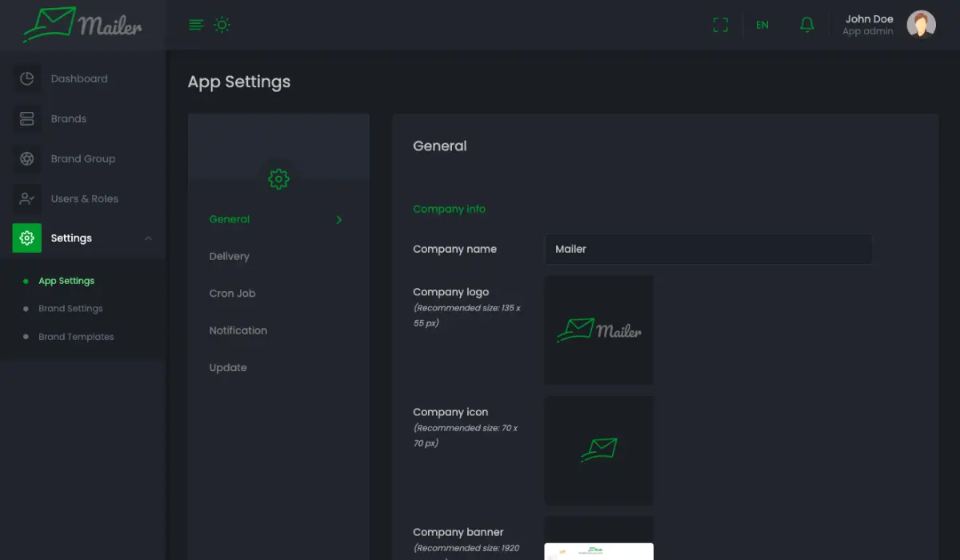The image size is (960, 560).
Task: Click the bullet dot beside App Settings
Action: click(26, 281)
